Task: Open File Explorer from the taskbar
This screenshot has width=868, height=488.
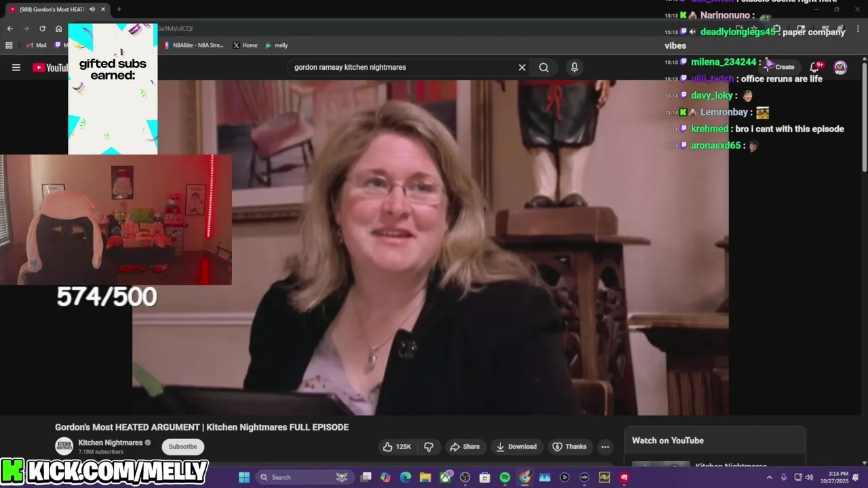Action: point(425,477)
